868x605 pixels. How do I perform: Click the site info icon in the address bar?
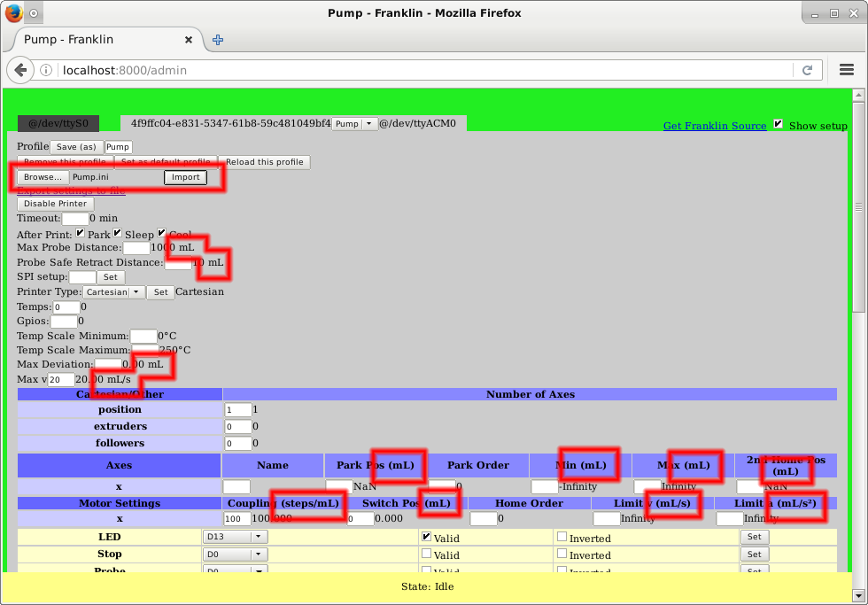[47, 70]
